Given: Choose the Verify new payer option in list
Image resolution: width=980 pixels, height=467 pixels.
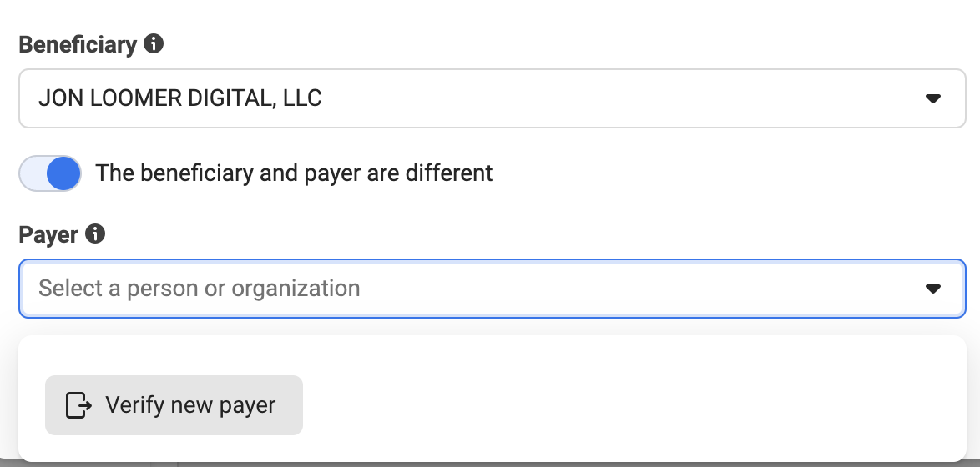Looking at the screenshot, I should (x=174, y=405).
